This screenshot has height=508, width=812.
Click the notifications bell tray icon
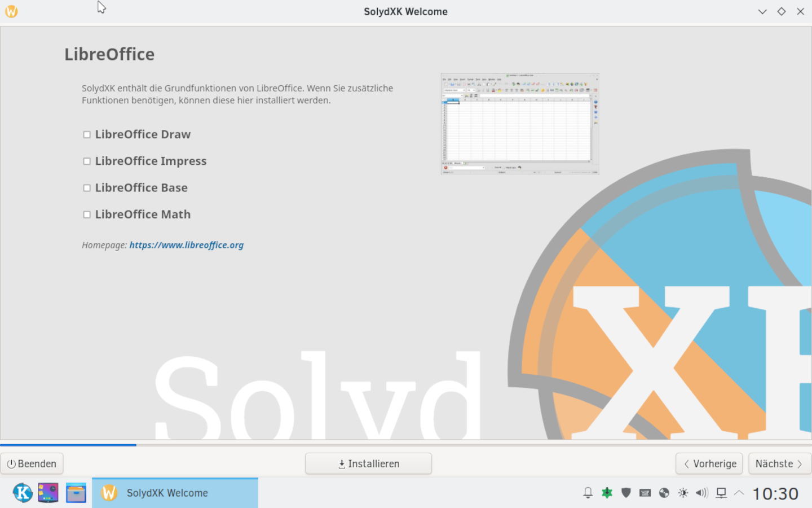[588, 493]
